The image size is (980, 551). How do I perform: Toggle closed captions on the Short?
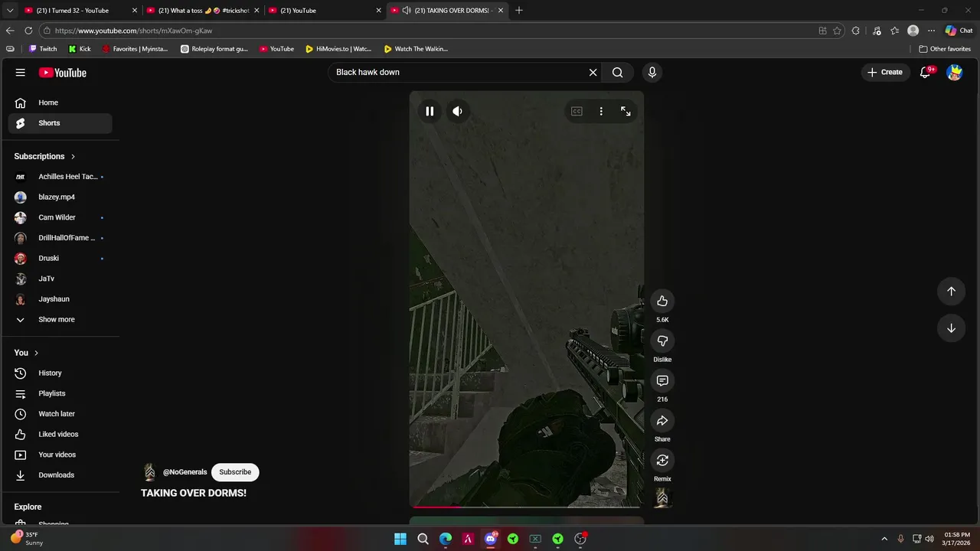(x=577, y=111)
